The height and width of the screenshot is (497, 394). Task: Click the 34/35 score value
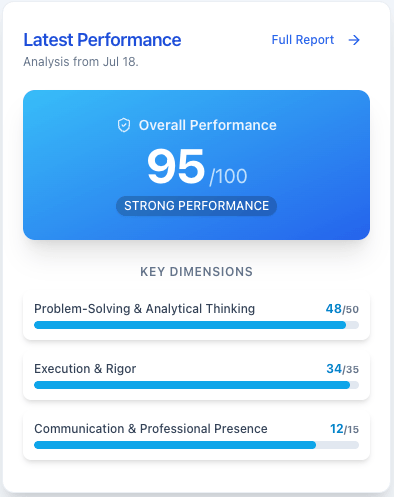pos(343,369)
